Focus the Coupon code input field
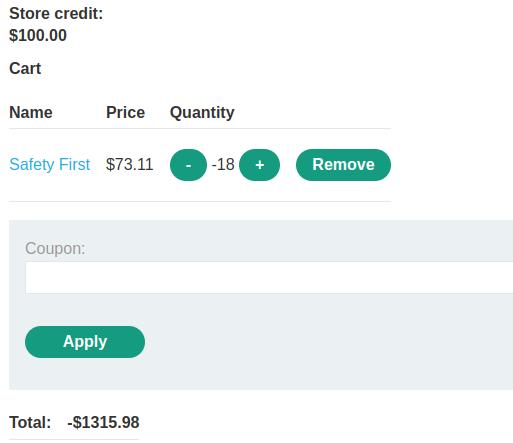The image size is (513, 443). click(x=269, y=278)
